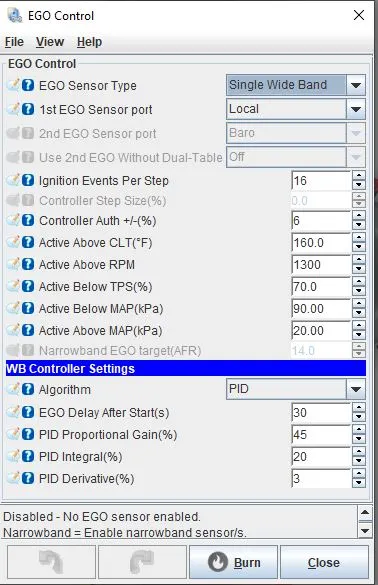Click the Burn button

click(234, 562)
